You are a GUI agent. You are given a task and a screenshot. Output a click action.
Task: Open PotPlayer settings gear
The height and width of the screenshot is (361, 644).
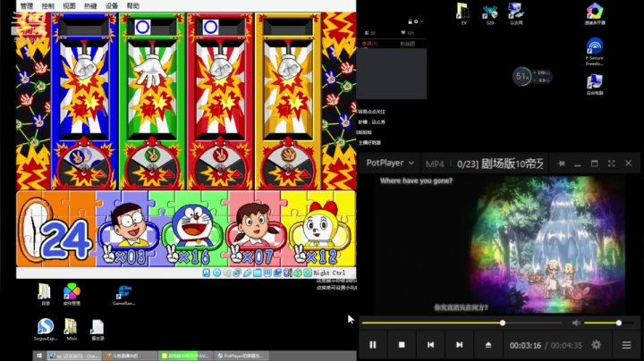[x=597, y=345]
